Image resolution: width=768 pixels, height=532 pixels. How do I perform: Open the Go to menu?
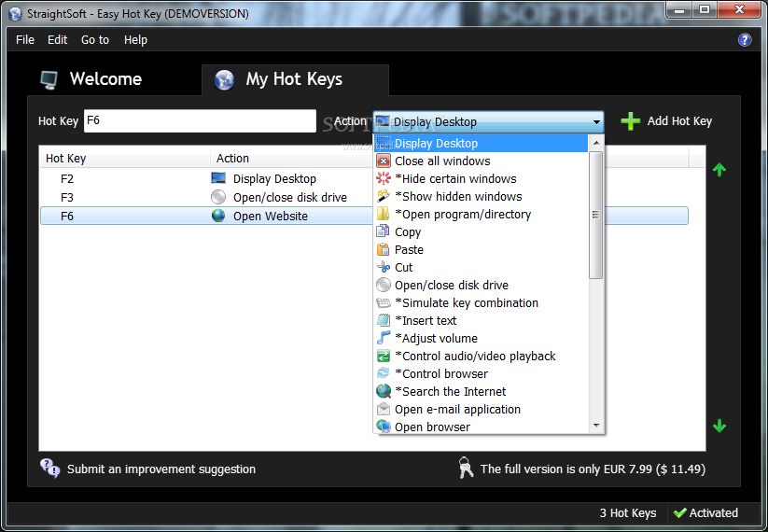[x=95, y=40]
